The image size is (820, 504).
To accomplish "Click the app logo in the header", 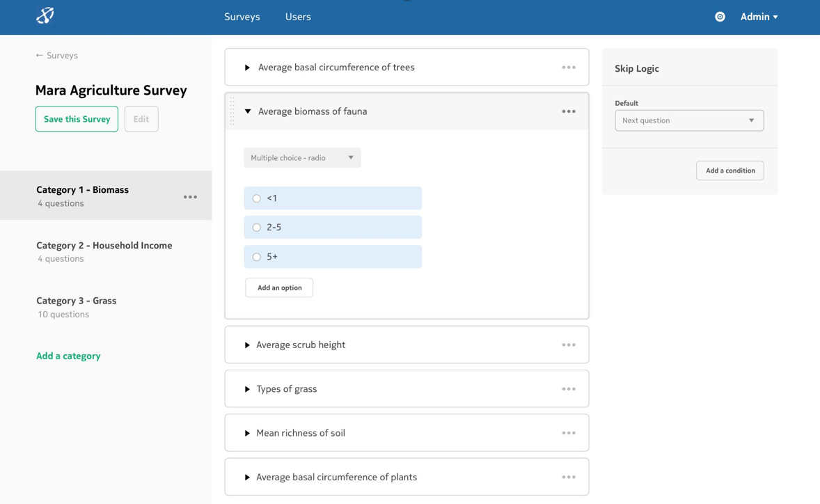I will click(x=45, y=16).
